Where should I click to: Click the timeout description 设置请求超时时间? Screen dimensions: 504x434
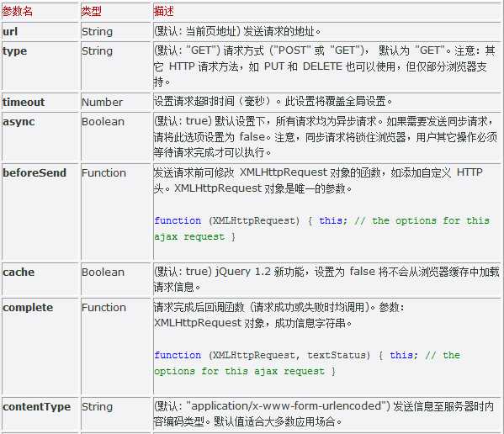click(x=273, y=102)
